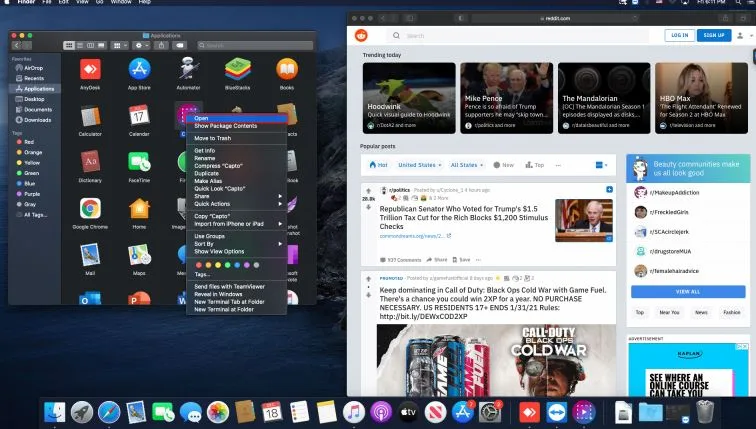This screenshot has height=429, width=756.
Task: Select the FaceTime app icon in Finder
Action: point(139,162)
